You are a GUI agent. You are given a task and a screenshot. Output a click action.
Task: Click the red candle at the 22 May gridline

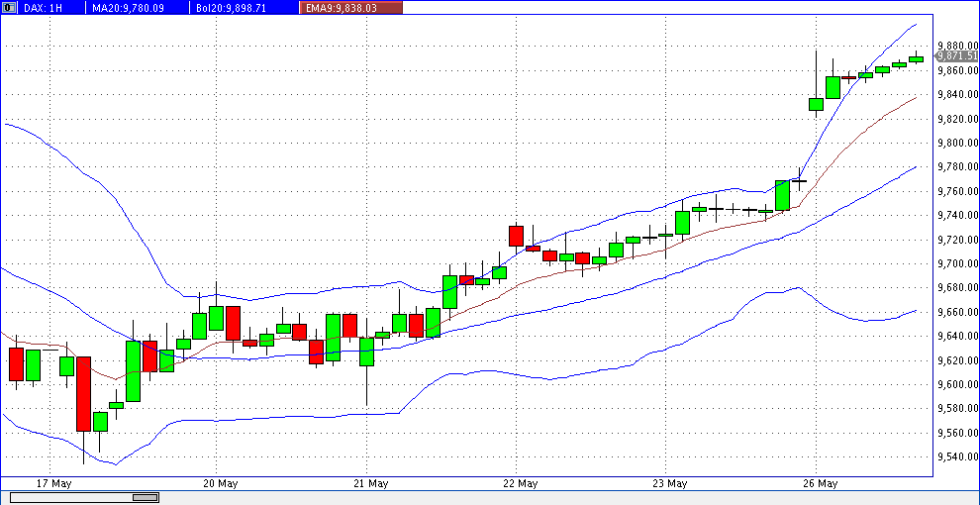516,236
